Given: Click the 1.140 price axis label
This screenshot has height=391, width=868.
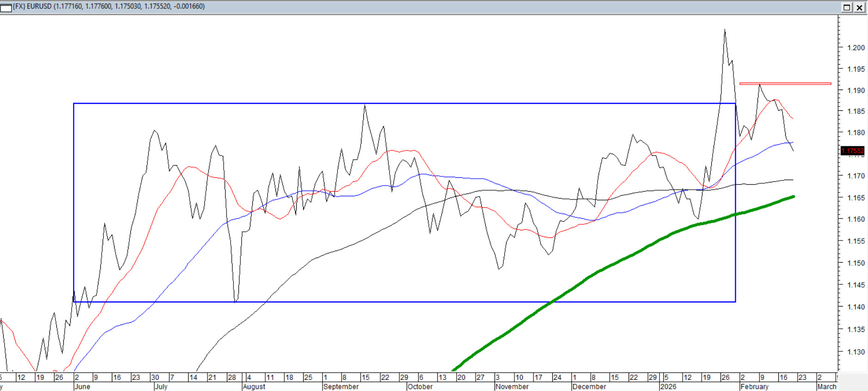Looking at the screenshot, I should (x=856, y=307).
